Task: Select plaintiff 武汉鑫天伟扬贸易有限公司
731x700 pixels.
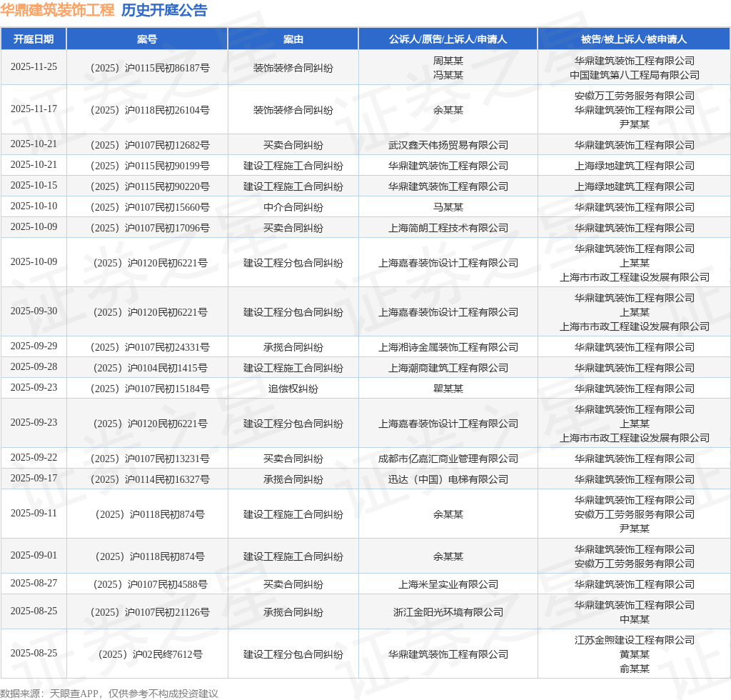Action: 448,144
